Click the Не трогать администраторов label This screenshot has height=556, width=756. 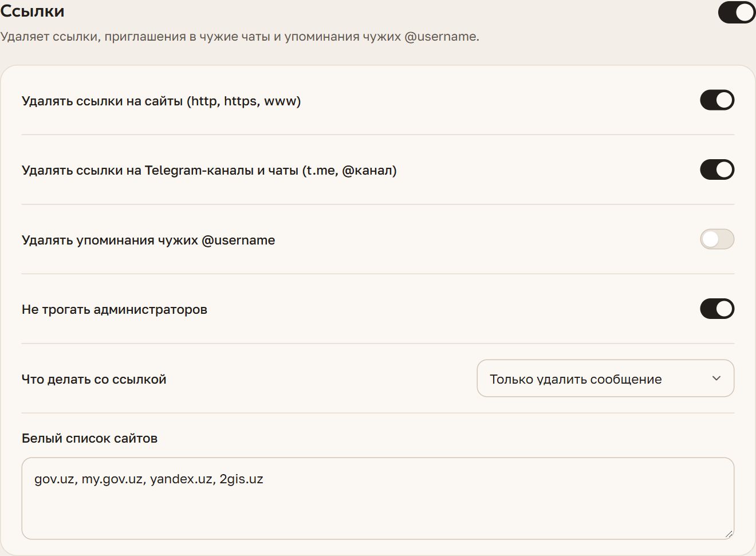115,310
